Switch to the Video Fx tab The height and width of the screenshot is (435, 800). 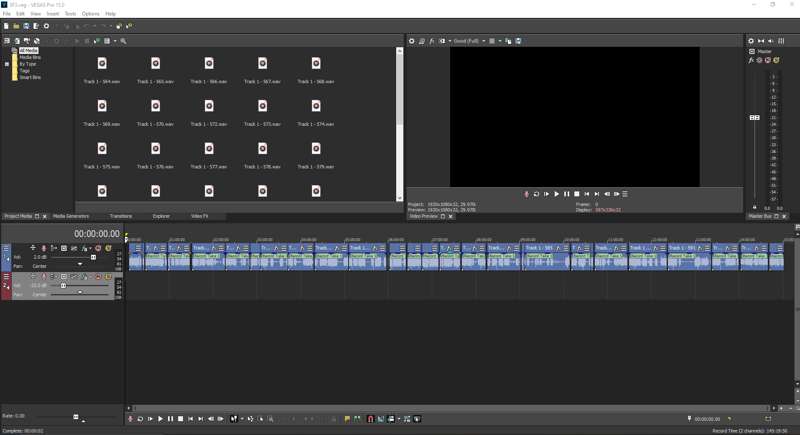(200, 216)
